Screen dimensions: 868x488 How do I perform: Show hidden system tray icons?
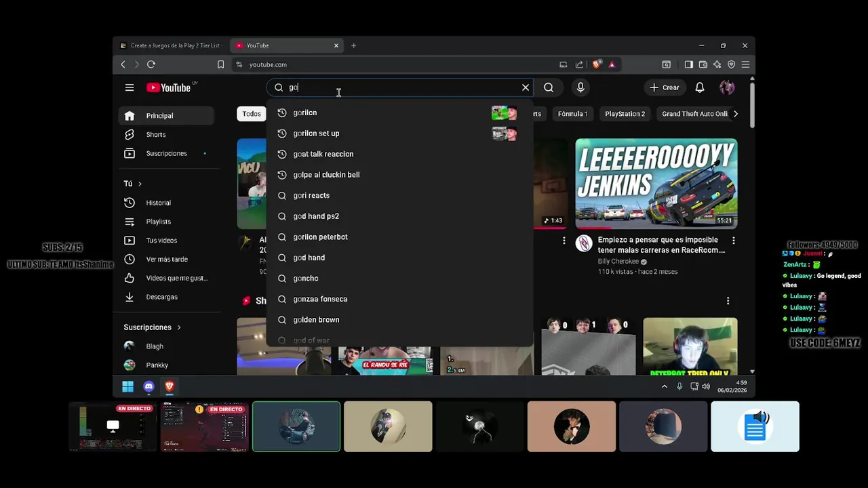click(x=665, y=386)
